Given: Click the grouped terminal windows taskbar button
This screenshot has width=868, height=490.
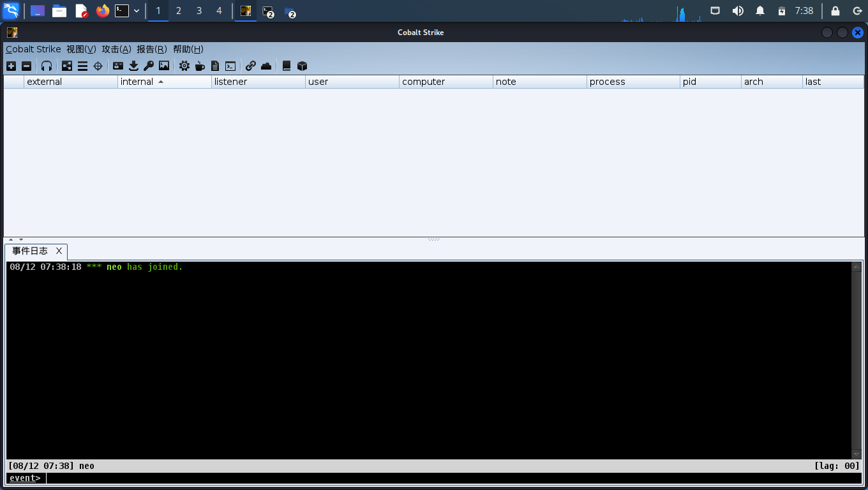Looking at the screenshot, I should point(269,11).
